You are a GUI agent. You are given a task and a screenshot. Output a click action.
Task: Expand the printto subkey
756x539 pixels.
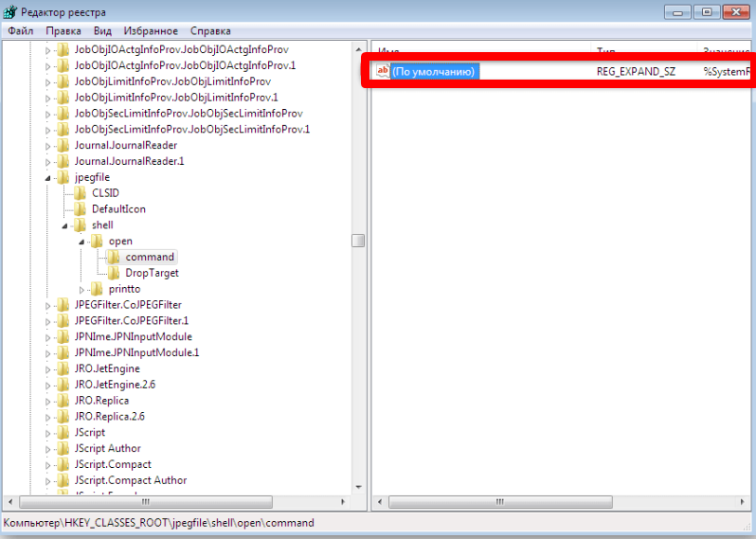coord(81,289)
